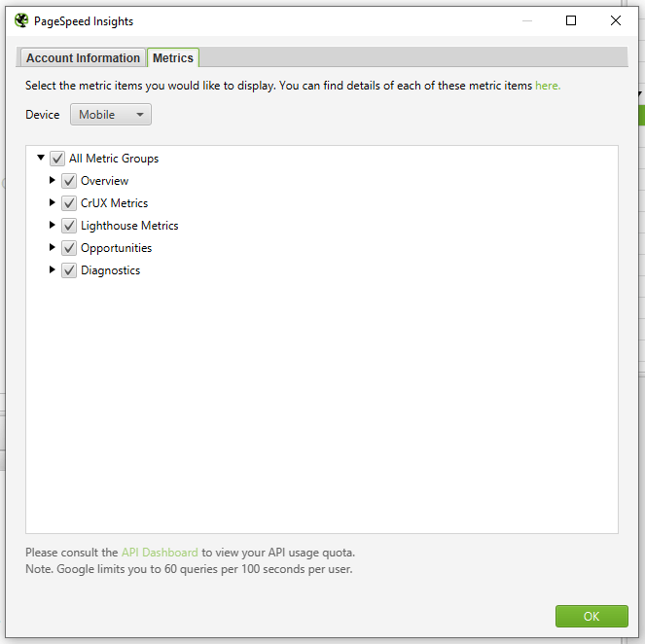Viewport: 645px width, 644px height.
Task: Toggle the CrUX Metrics checkbox
Action: 69,203
